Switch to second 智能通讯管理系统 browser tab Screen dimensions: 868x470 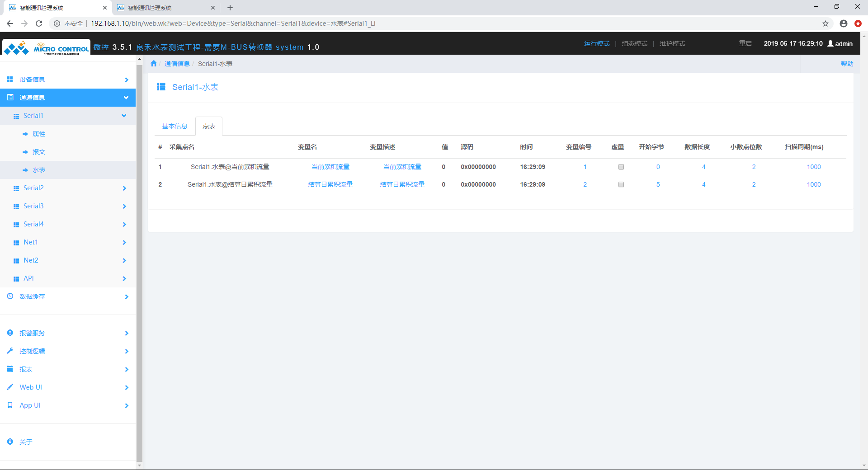[165, 8]
